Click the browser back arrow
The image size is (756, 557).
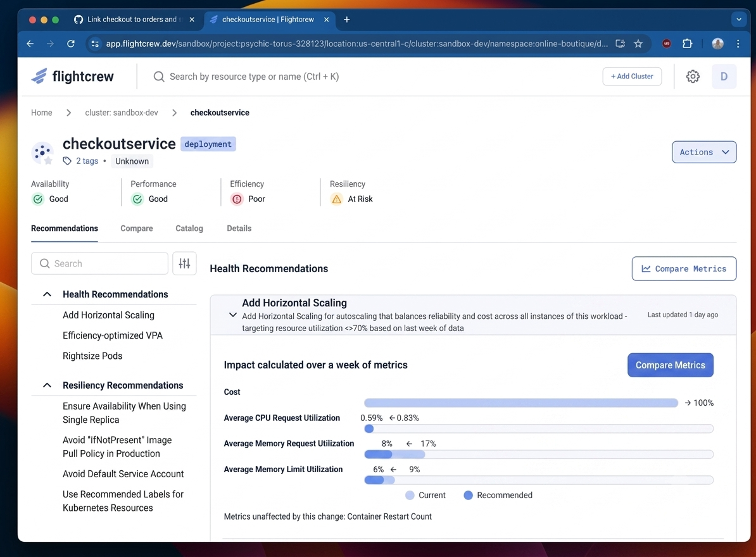(30, 44)
